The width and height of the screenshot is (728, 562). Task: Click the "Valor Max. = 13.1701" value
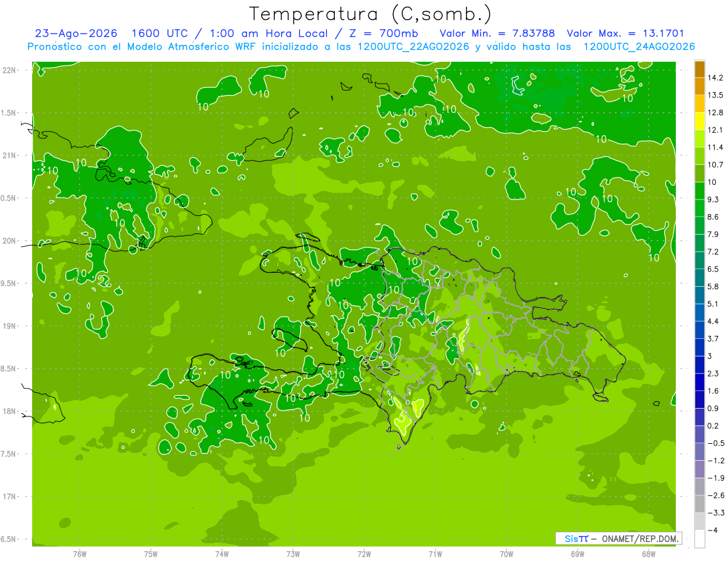(625, 33)
